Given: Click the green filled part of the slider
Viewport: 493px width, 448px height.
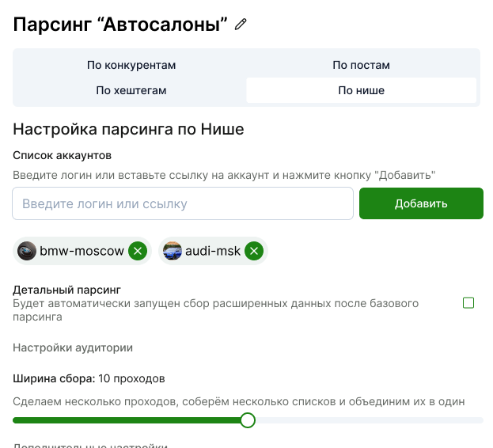Looking at the screenshot, I should [x=127, y=420].
